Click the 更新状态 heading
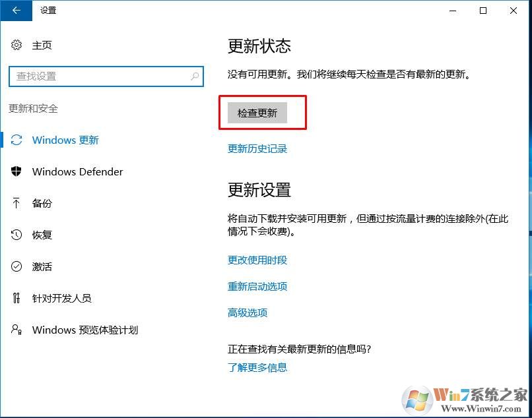This screenshot has height=418, width=532. [259, 46]
